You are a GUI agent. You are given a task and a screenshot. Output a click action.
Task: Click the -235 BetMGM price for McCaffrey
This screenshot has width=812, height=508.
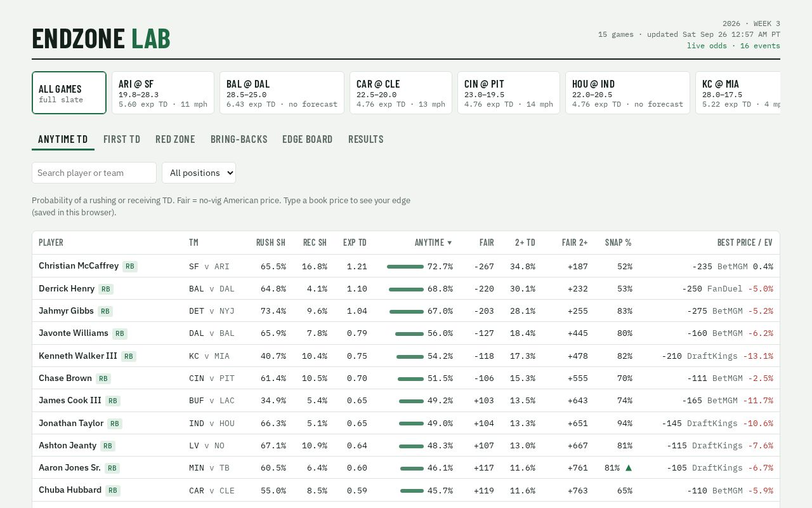click(720, 267)
